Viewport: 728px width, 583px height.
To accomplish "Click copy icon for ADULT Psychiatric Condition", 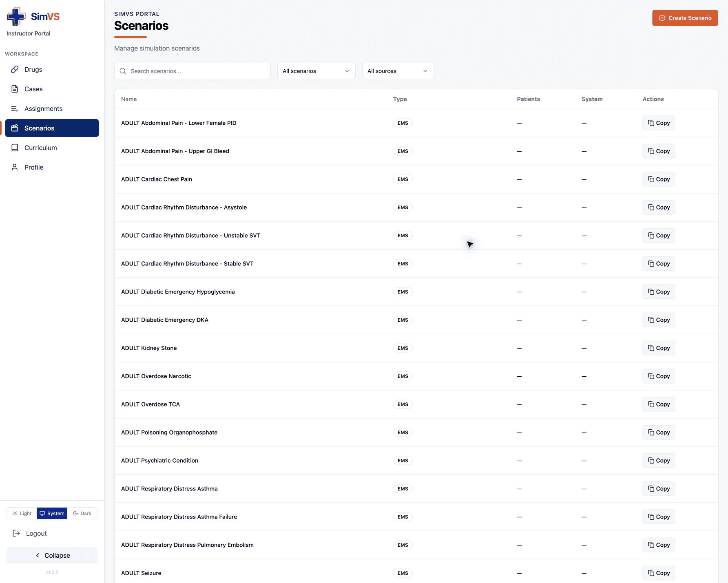I will coord(651,461).
